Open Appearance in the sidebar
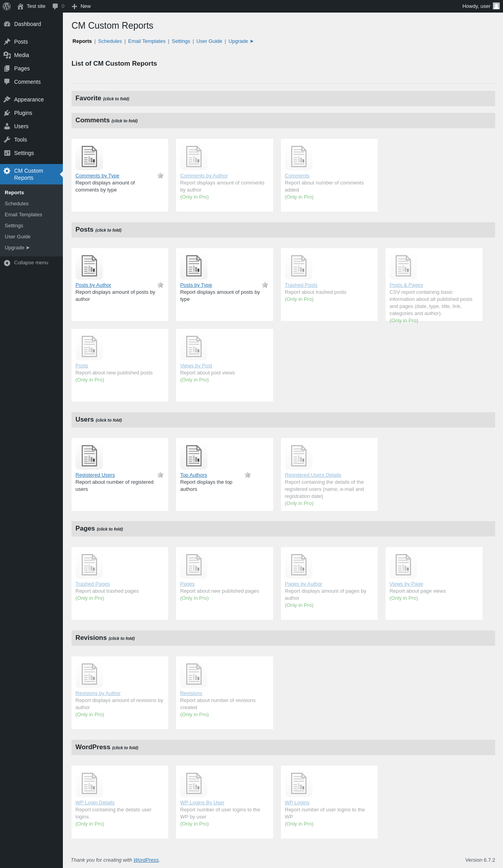The width and height of the screenshot is (503, 868). point(31,100)
